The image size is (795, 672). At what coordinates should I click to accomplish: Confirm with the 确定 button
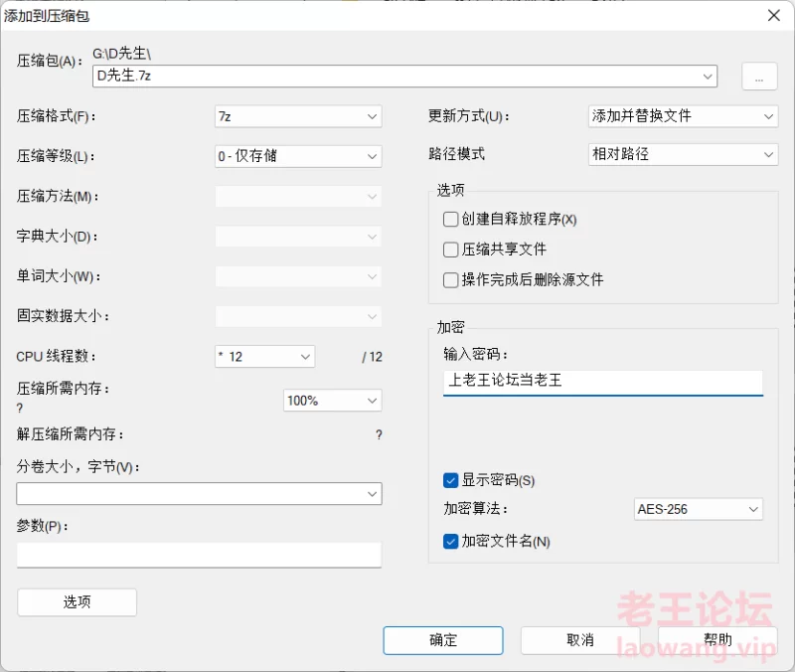click(x=443, y=640)
